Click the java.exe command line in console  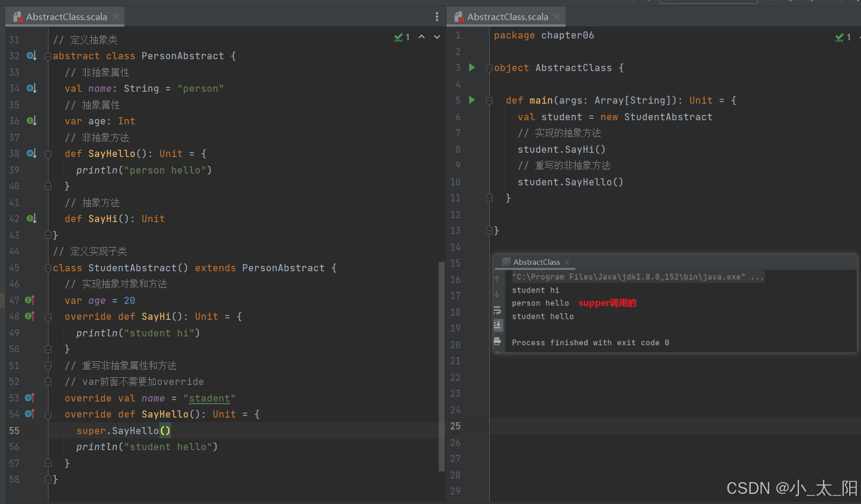pyautogui.click(x=638, y=277)
